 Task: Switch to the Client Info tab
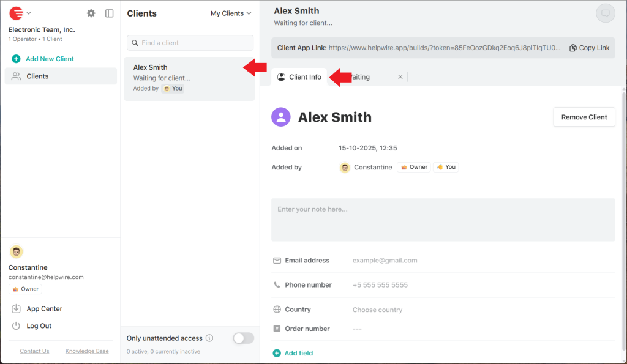pyautogui.click(x=299, y=76)
